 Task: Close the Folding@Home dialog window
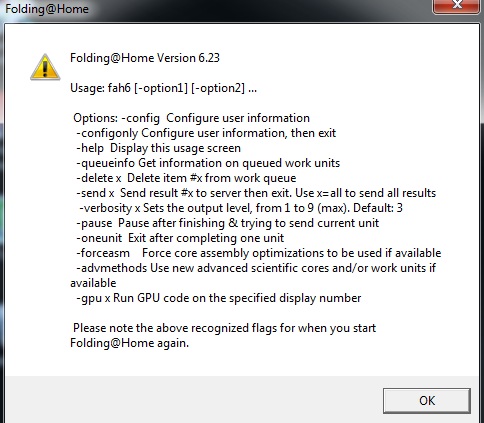[457, 6]
